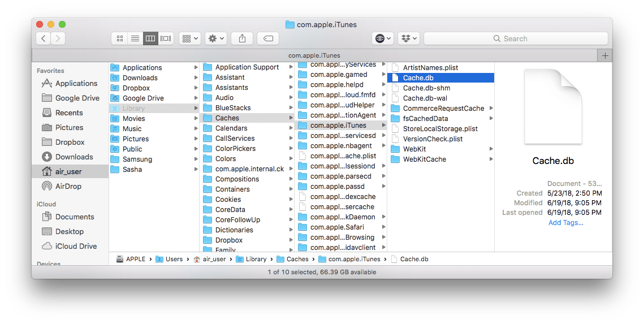Expand the Cookies folder arrow
The height and width of the screenshot is (324, 644).
click(291, 200)
